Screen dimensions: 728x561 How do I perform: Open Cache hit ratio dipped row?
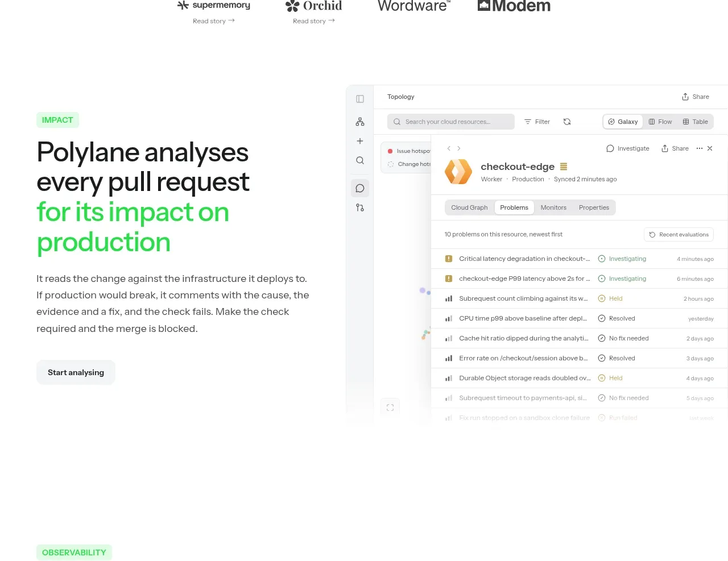pyautogui.click(x=580, y=338)
